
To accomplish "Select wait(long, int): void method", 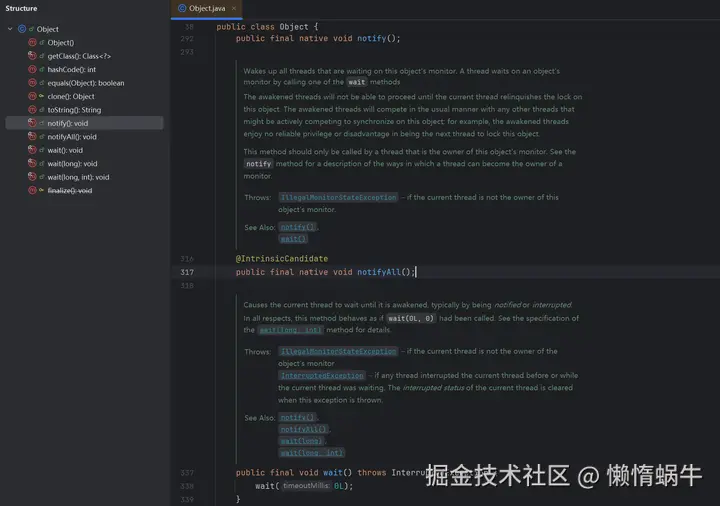I will pyautogui.click(x=84, y=177).
